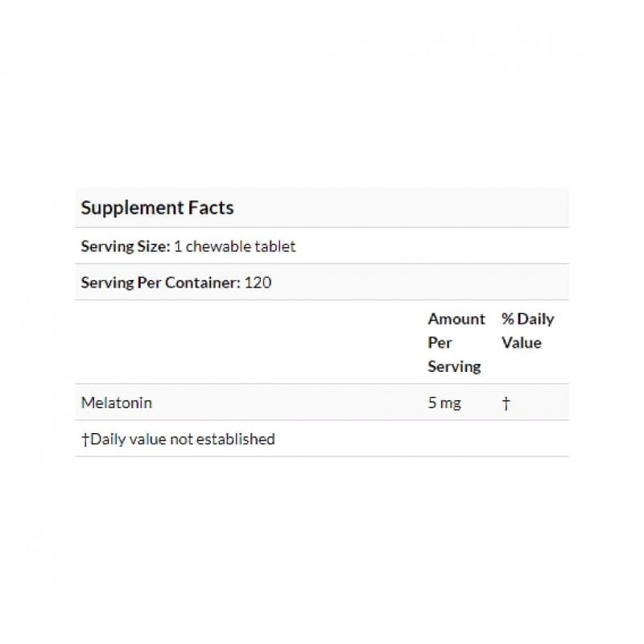Image resolution: width=644 pixels, height=644 pixels.
Task: Click the word "chewable" in serving size
Action: pyautogui.click(x=224, y=246)
